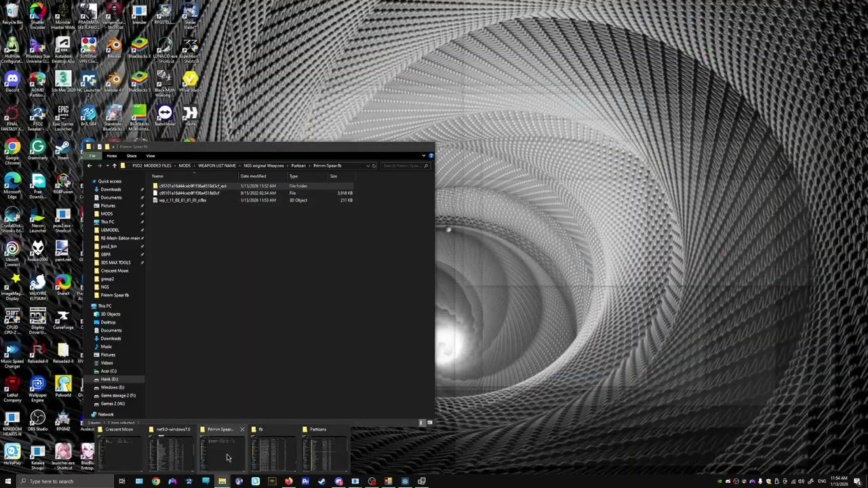Switch to the View ribbon tab
Screen dimensions: 868x488
tap(151, 156)
